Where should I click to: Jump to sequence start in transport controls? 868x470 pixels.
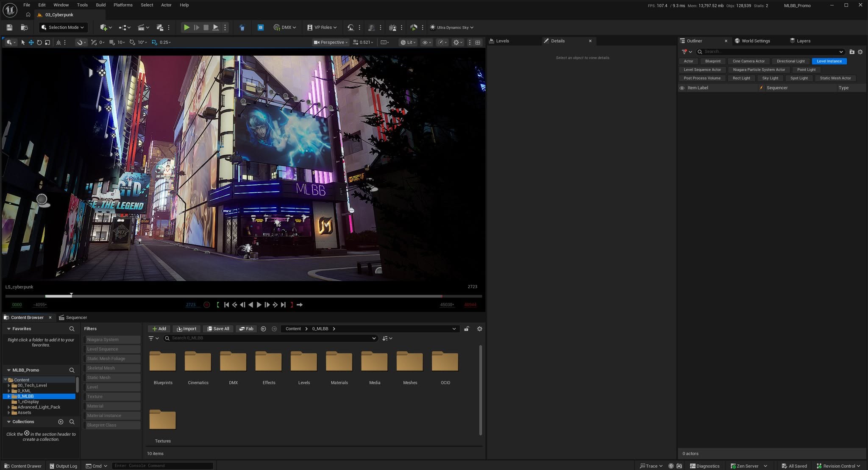pos(226,305)
